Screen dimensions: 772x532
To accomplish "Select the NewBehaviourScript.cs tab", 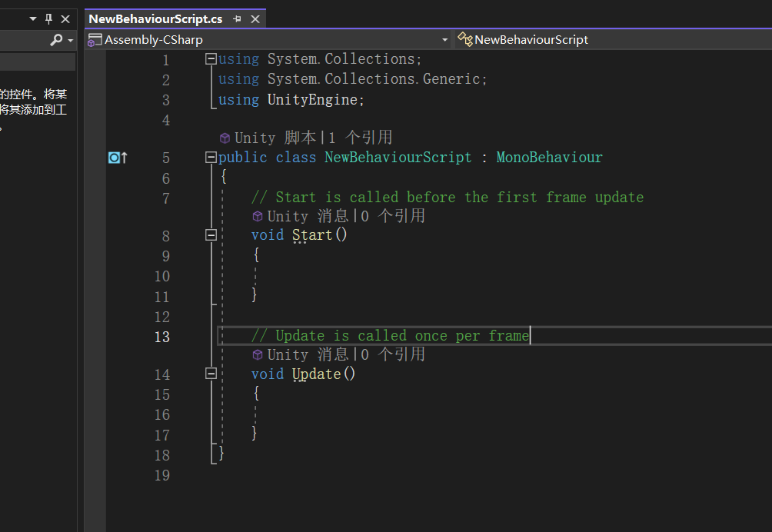I will pos(155,19).
